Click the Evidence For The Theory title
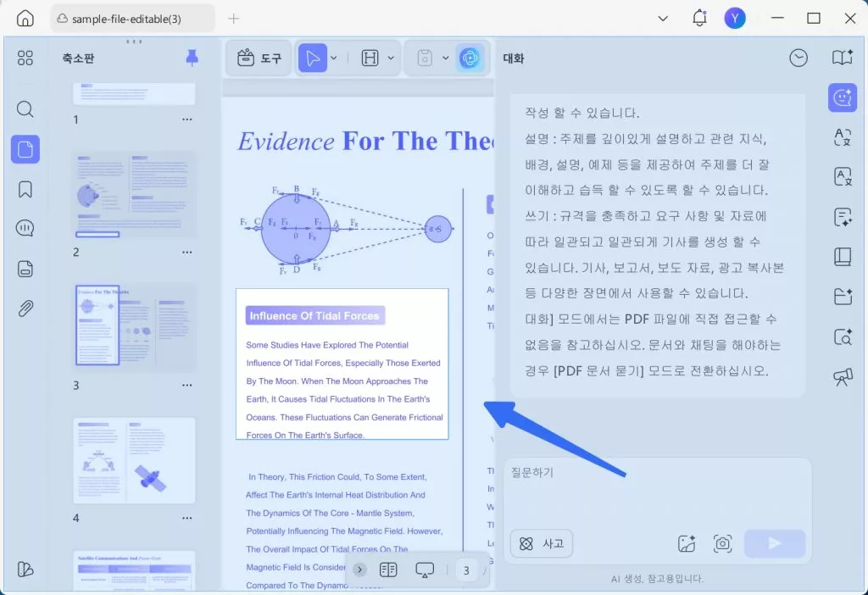The width and height of the screenshot is (868, 595). coord(365,142)
